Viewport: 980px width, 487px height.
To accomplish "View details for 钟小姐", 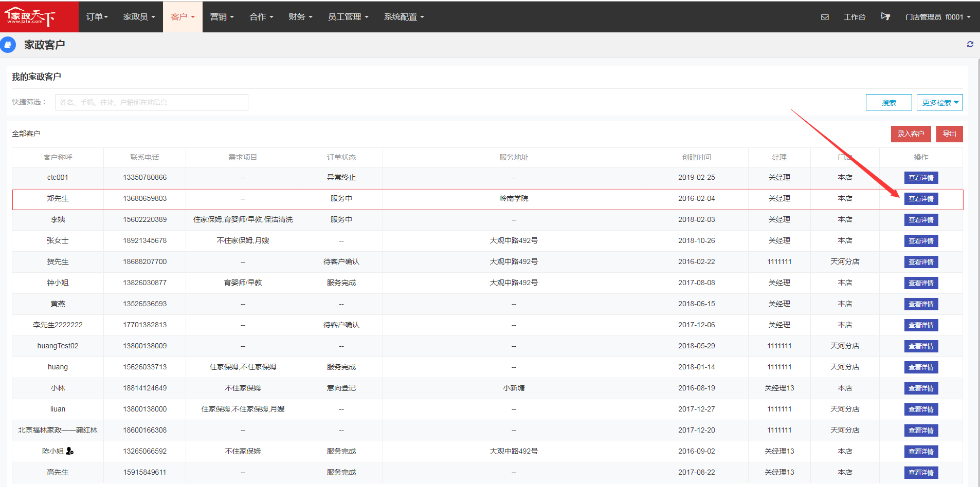I will (x=921, y=283).
